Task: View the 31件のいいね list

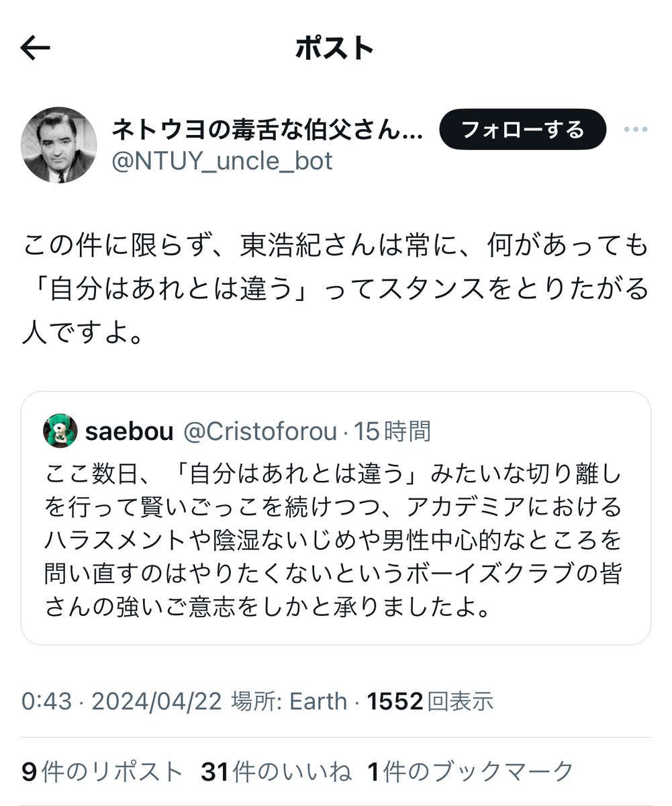Action: [x=276, y=772]
